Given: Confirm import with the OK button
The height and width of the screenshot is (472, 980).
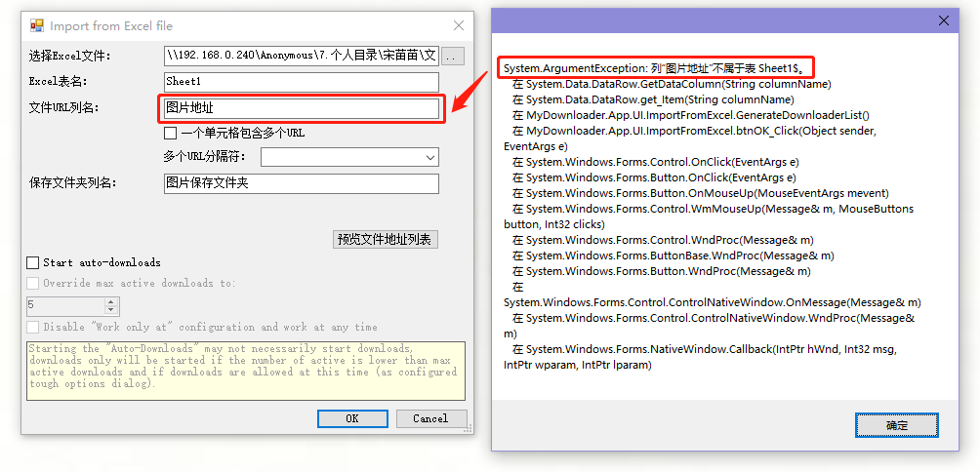Looking at the screenshot, I should [352, 418].
